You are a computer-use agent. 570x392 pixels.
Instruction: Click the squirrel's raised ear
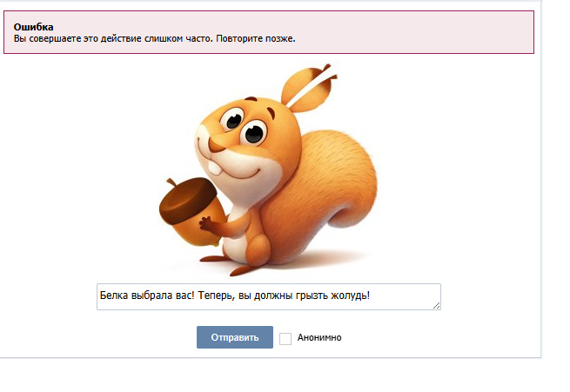(306, 89)
